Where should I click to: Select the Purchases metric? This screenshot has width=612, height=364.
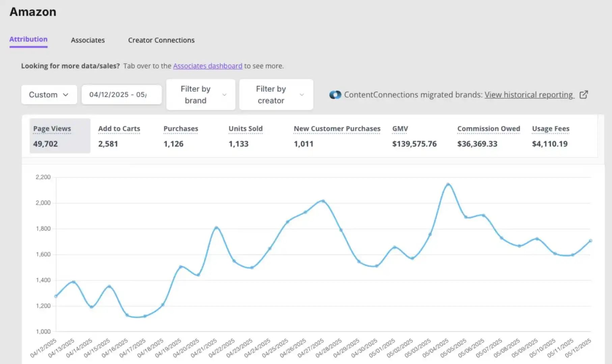pyautogui.click(x=181, y=136)
